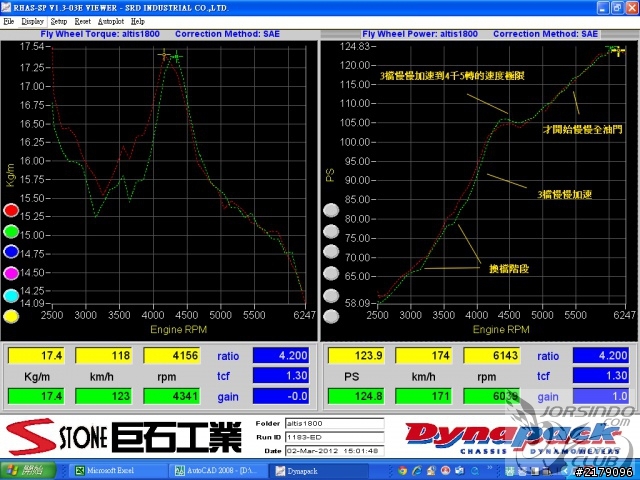Click the green 171 km/h speed value
This screenshot has height=480, width=640.
click(424, 396)
